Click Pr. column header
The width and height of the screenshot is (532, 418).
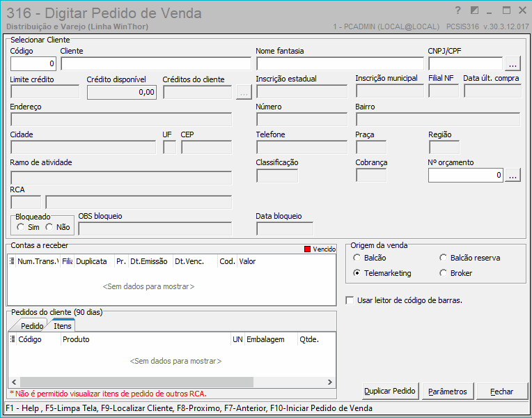tap(121, 261)
